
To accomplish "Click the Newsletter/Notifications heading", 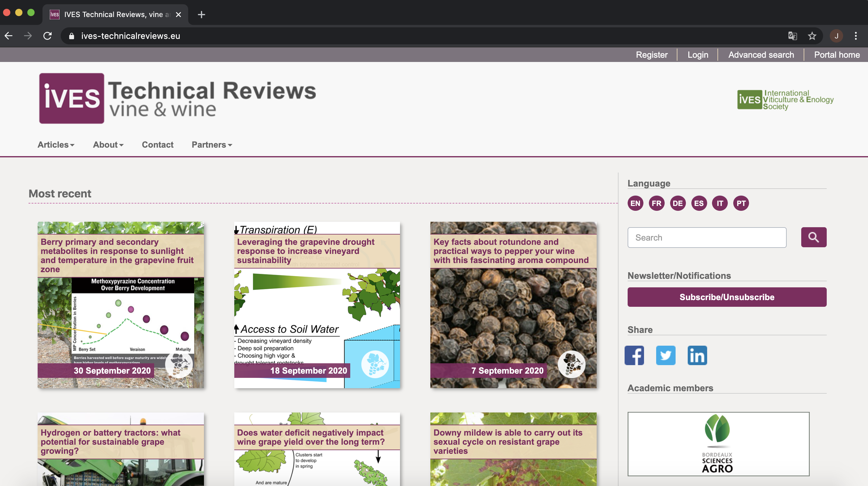I will [x=679, y=275].
